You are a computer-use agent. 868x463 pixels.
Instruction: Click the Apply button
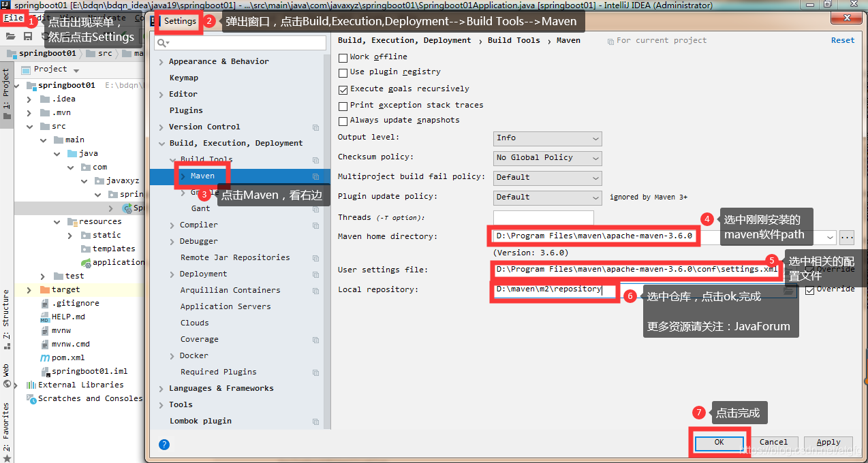coord(828,443)
